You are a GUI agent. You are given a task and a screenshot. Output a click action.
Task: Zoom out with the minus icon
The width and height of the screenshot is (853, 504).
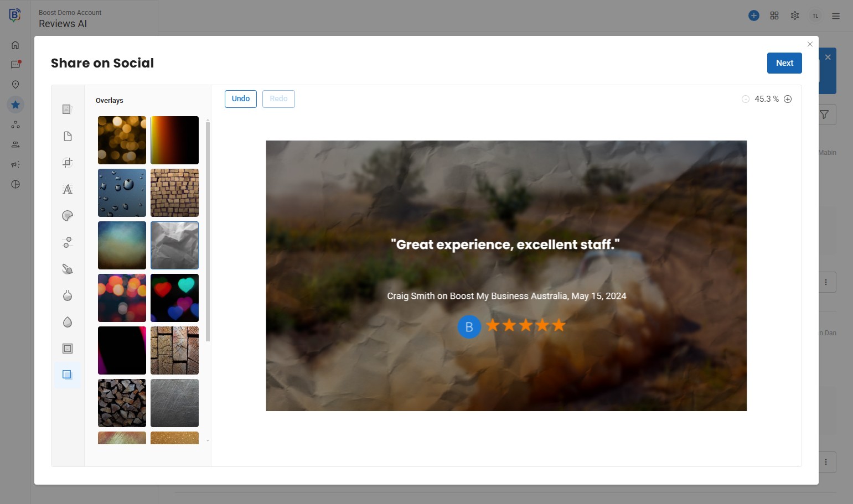point(746,99)
